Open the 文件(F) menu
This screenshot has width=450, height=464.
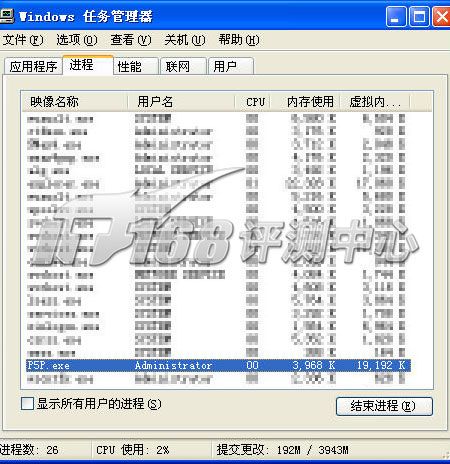point(23,40)
